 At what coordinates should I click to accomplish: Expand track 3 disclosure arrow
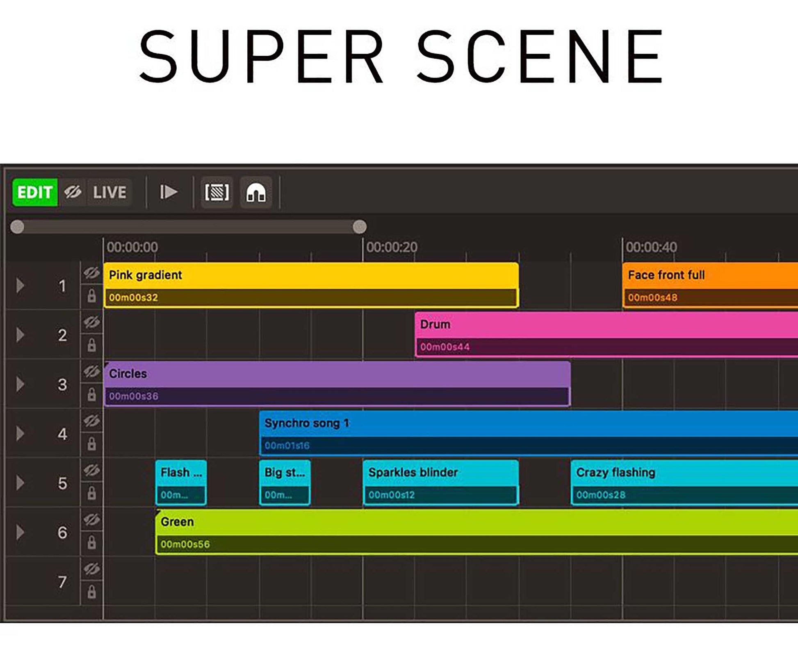20,384
